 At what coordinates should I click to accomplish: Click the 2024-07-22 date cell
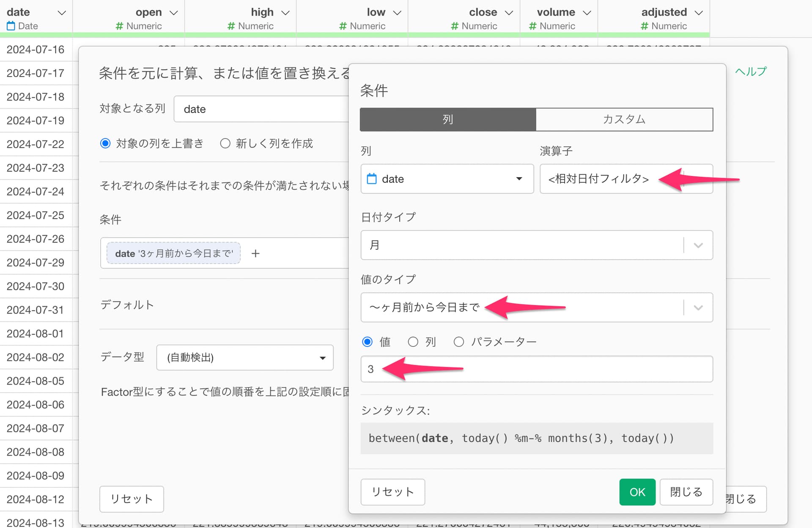point(36,144)
